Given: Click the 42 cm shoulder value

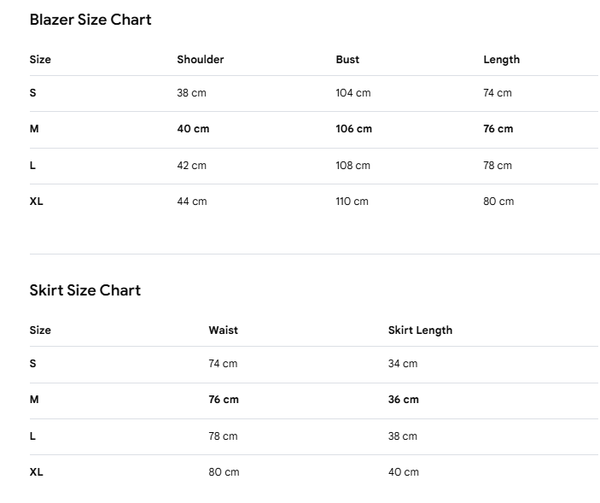Looking at the screenshot, I should pos(191,165).
